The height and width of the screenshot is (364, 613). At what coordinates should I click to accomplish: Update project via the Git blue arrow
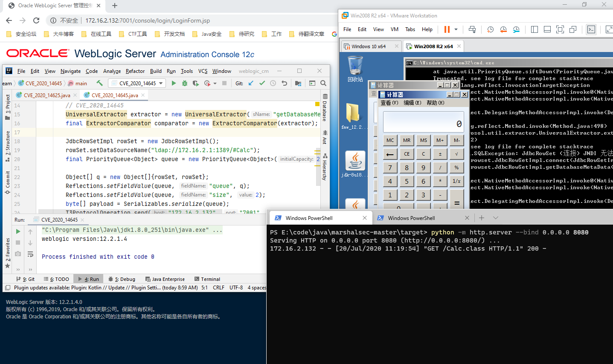coord(251,83)
